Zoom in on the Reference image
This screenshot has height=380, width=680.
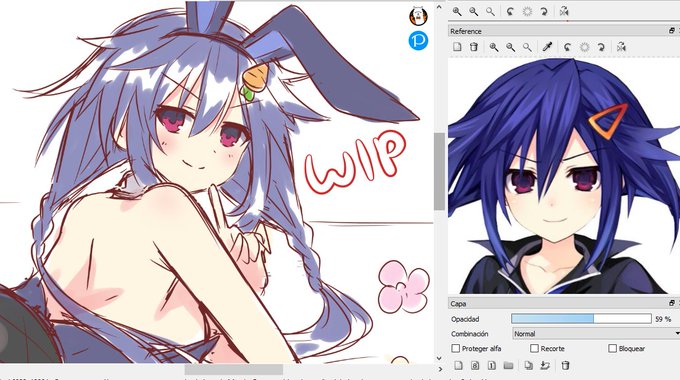tap(494, 47)
